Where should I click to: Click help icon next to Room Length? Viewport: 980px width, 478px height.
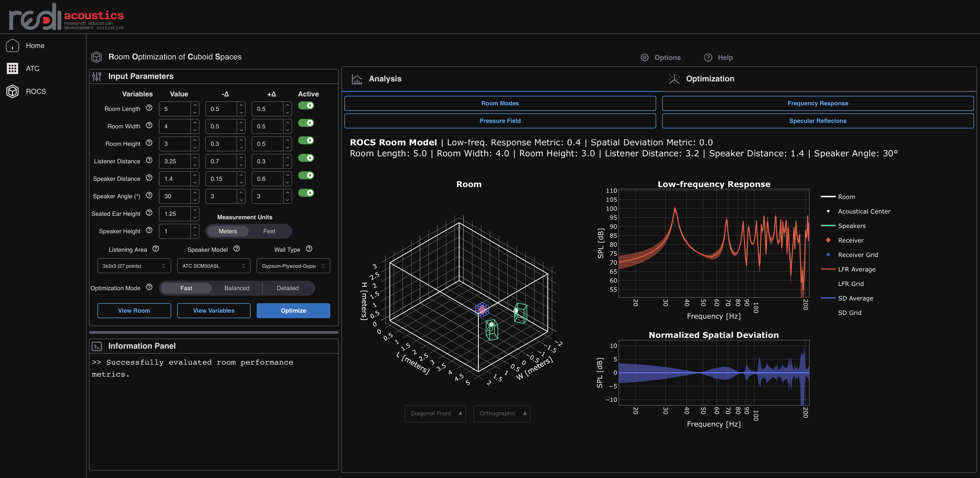point(149,108)
